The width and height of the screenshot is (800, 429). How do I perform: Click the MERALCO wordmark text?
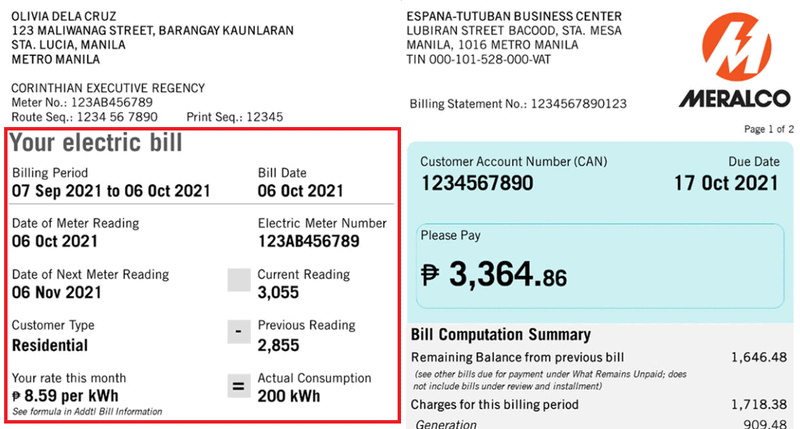735,98
